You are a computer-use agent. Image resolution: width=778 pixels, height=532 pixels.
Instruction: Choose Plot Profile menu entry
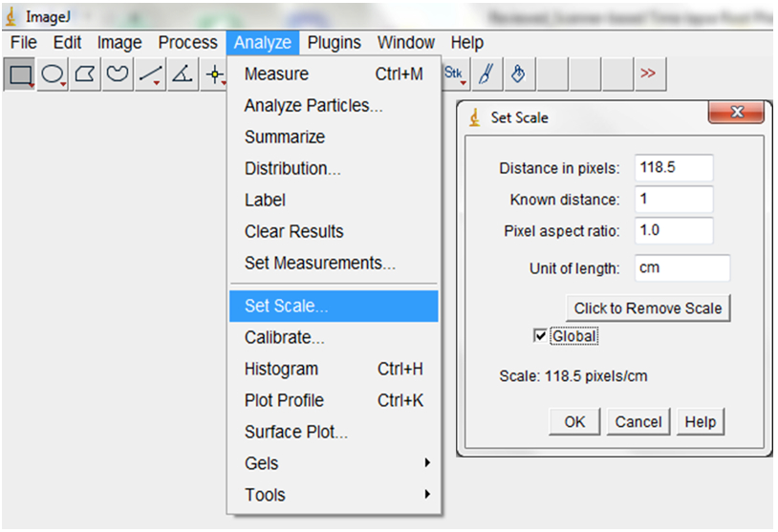[x=334, y=400]
